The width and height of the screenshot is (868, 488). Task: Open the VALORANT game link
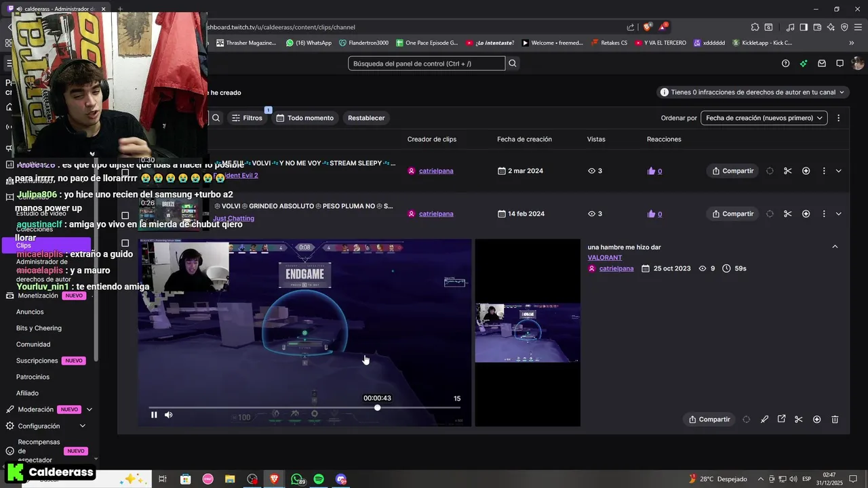pyautogui.click(x=605, y=258)
